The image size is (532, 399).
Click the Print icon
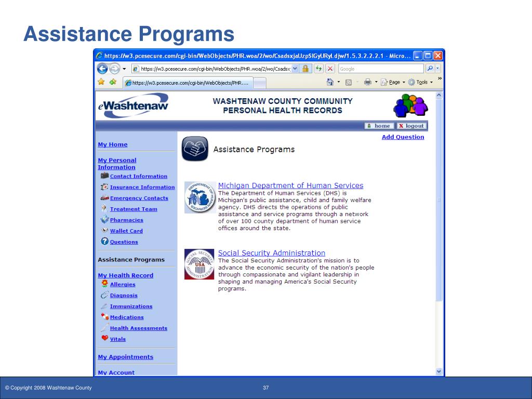(367, 82)
